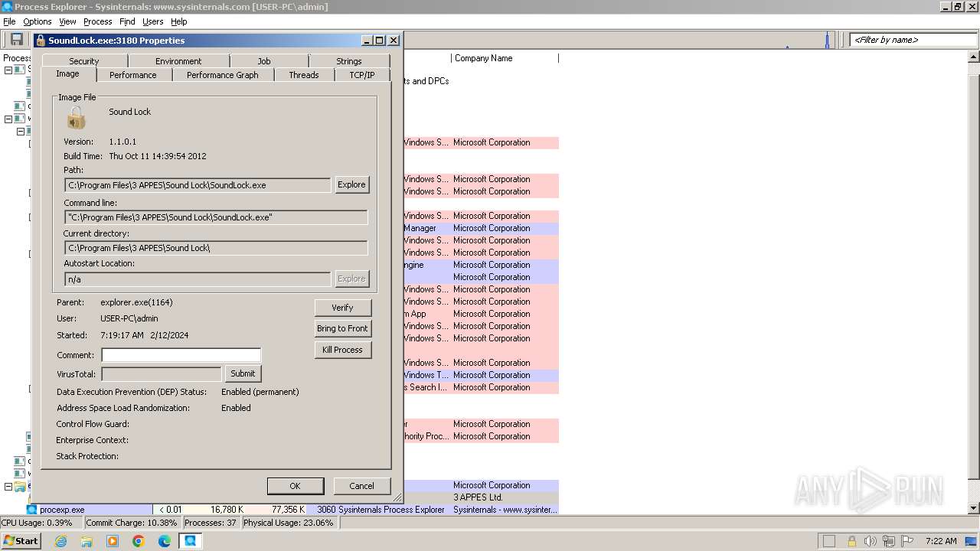Click the procexp.exe process icon in list

pos(32,510)
